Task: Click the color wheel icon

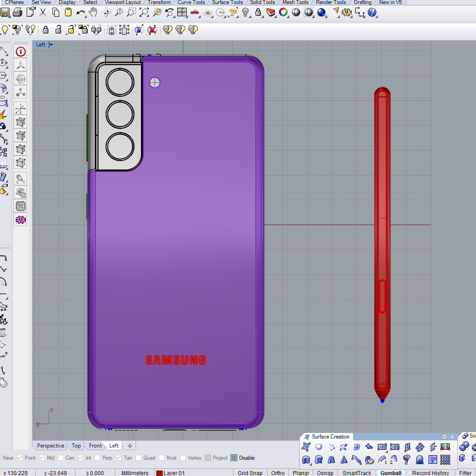Action: click(283, 13)
